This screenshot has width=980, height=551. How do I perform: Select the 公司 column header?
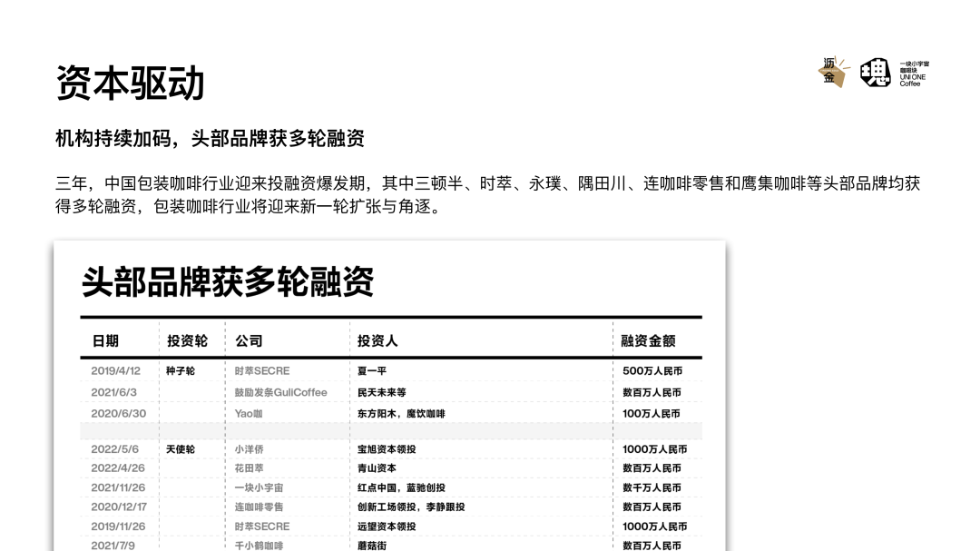pos(249,341)
